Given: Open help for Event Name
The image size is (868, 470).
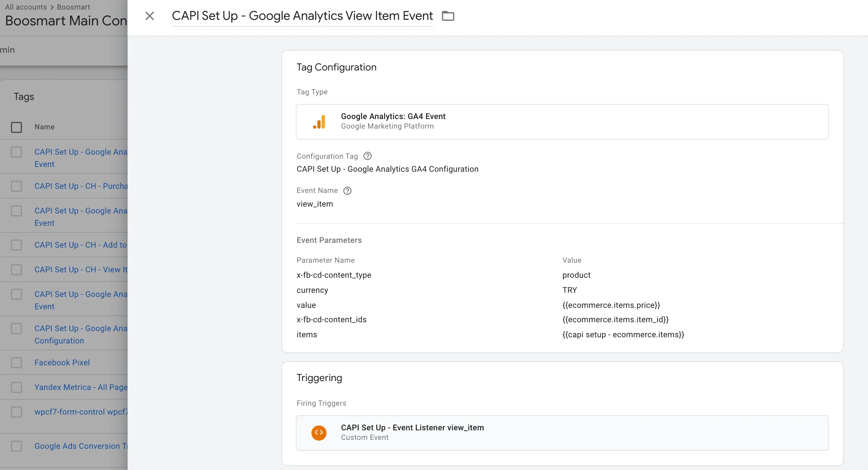Looking at the screenshot, I should 347,191.
